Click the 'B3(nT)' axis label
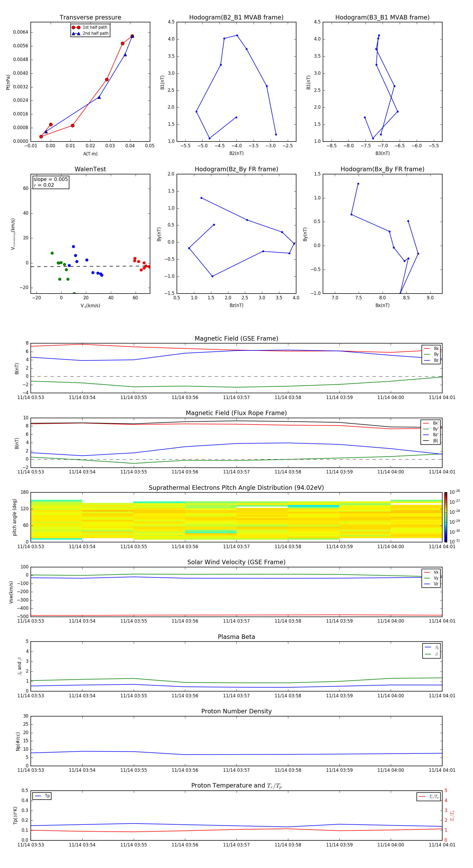This screenshot has width=473, height=868. (x=382, y=153)
